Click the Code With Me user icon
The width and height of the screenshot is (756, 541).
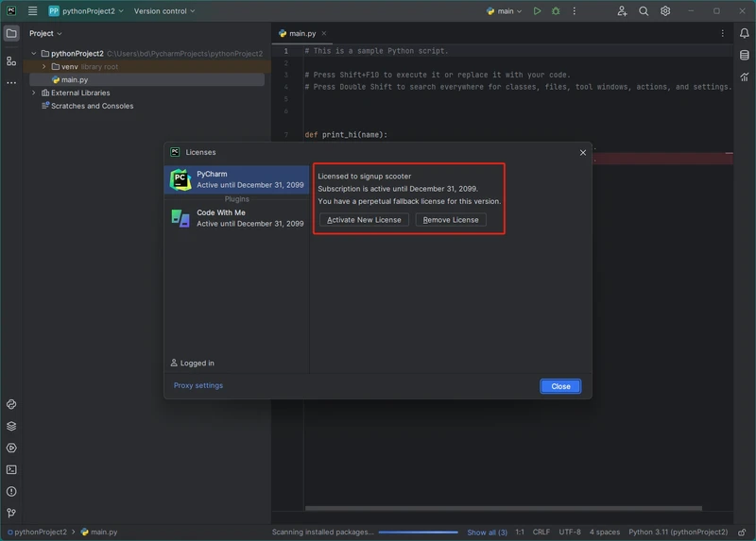click(x=622, y=11)
